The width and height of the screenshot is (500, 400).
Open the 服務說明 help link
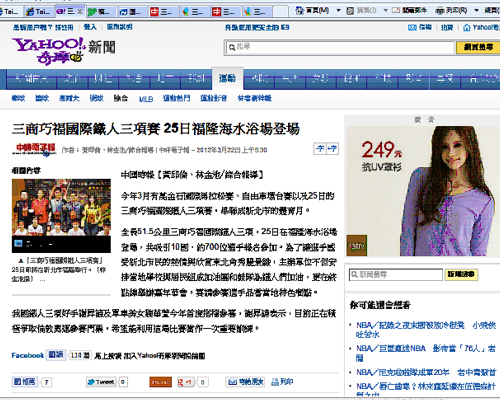coord(119,27)
